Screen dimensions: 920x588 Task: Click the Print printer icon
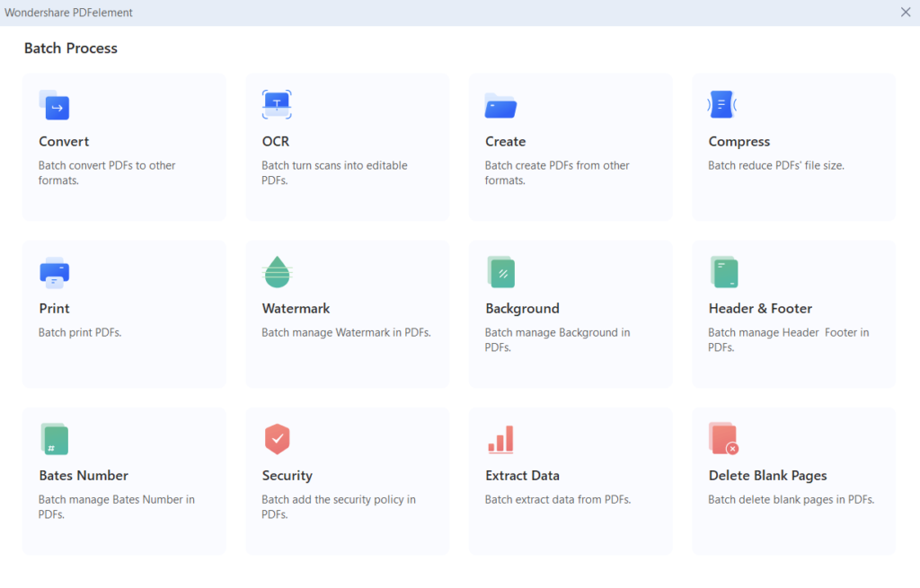pos(54,273)
